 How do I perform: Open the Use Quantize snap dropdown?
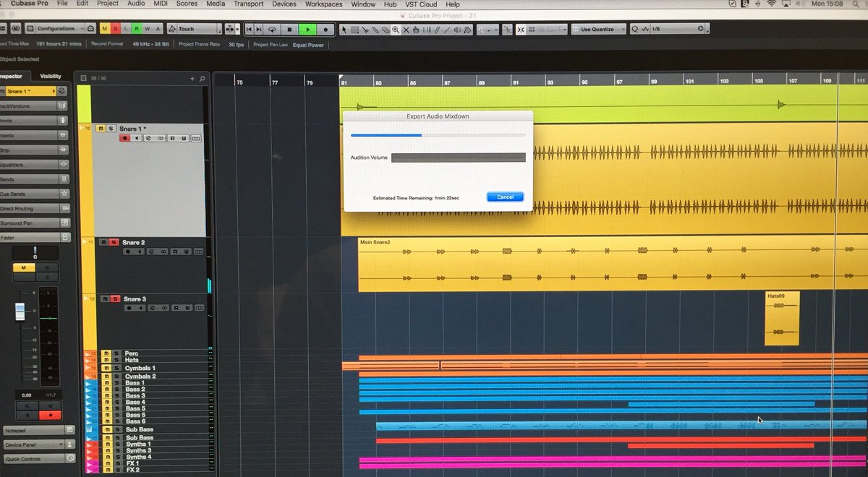(x=600, y=29)
